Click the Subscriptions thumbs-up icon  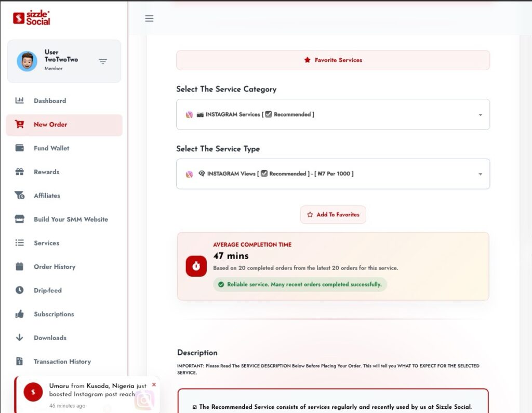[x=19, y=314]
